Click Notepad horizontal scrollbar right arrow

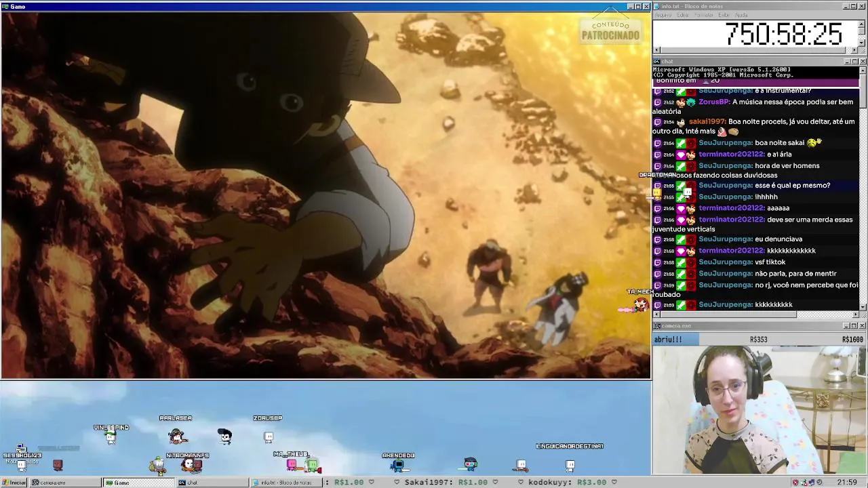click(854, 50)
